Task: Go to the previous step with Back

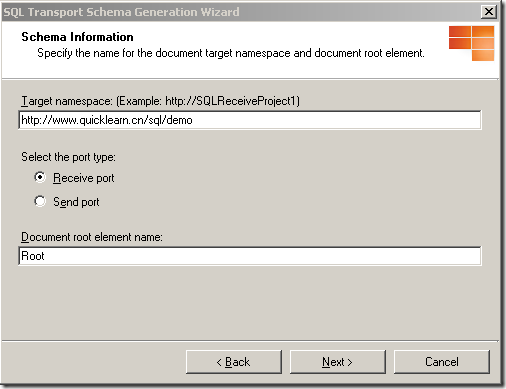Action: [234, 362]
